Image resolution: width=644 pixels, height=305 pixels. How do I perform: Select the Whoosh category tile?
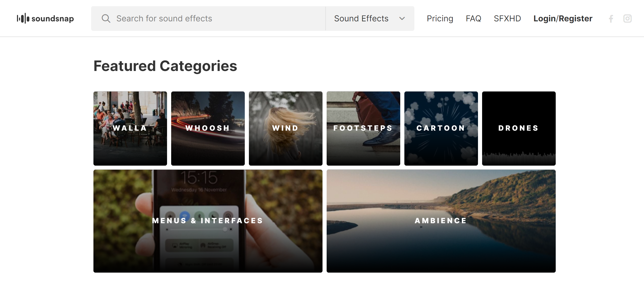(x=208, y=128)
